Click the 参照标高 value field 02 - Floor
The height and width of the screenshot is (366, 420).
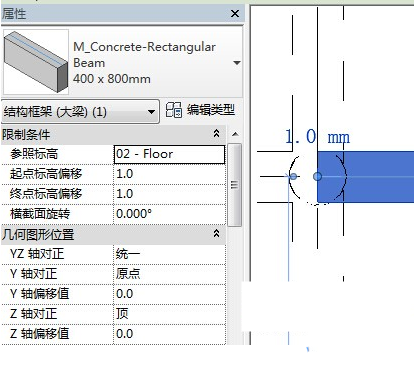pos(170,154)
